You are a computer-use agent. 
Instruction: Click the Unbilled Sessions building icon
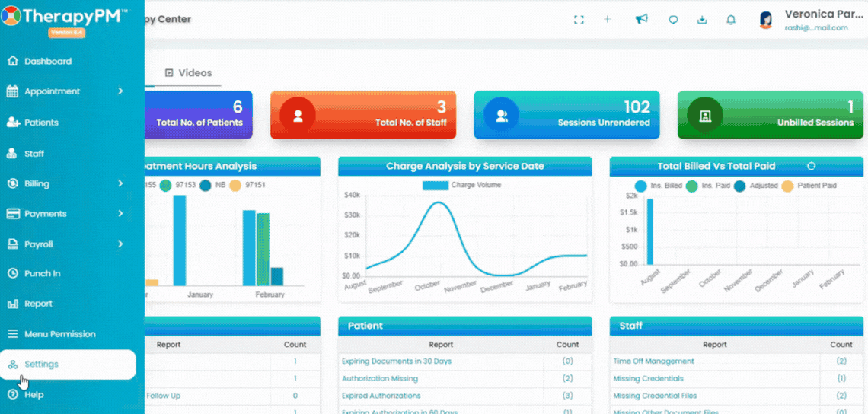[705, 116]
